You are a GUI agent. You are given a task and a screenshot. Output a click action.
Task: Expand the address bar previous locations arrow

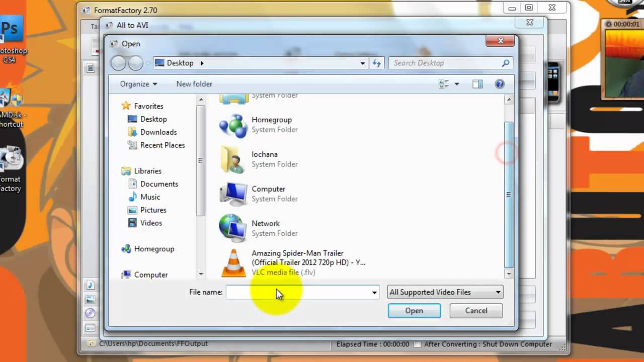[363, 63]
